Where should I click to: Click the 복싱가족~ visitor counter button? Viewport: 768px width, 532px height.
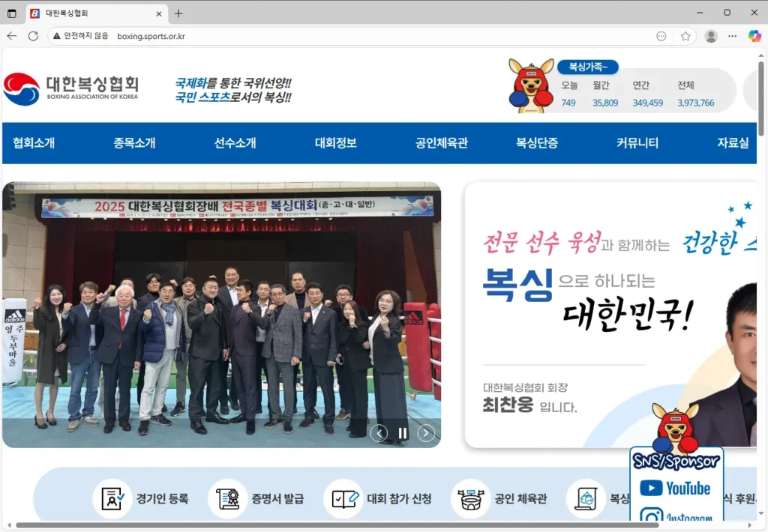588,67
